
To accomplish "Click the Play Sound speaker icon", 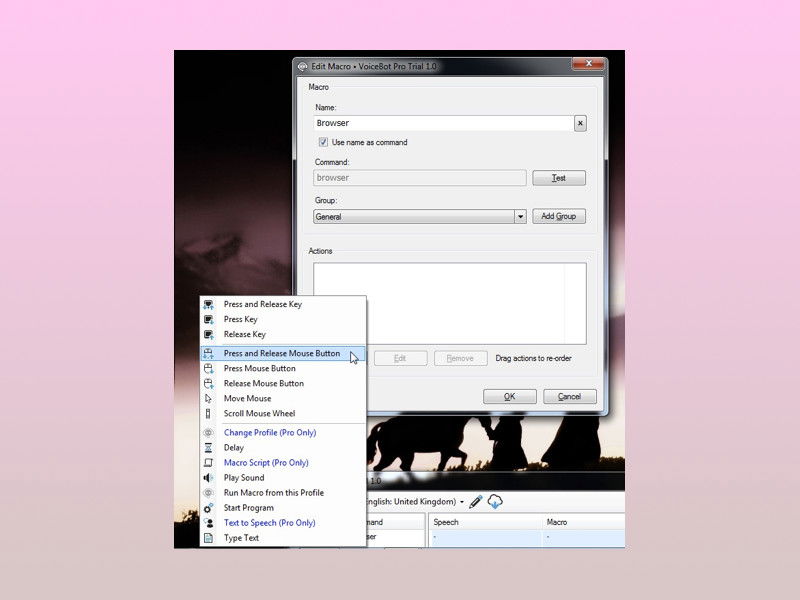I will click(208, 478).
